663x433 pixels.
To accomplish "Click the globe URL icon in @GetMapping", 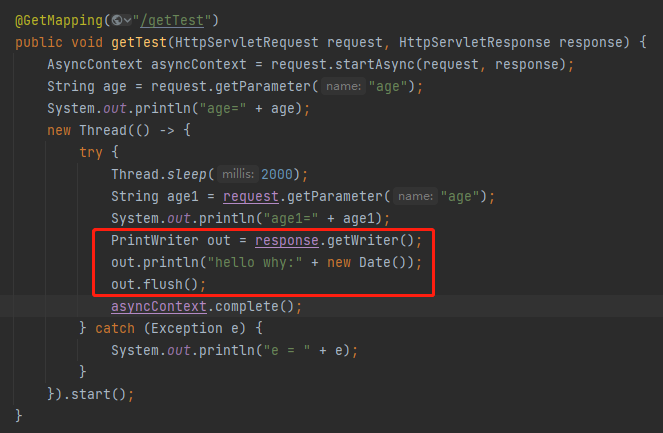I will click(117, 20).
